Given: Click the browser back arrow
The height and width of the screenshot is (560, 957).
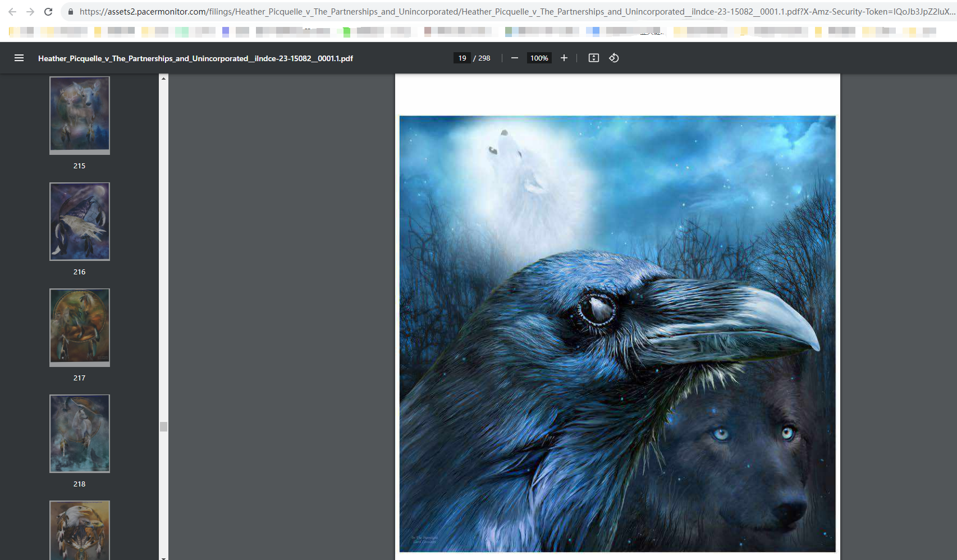Looking at the screenshot, I should pos(12,12).
